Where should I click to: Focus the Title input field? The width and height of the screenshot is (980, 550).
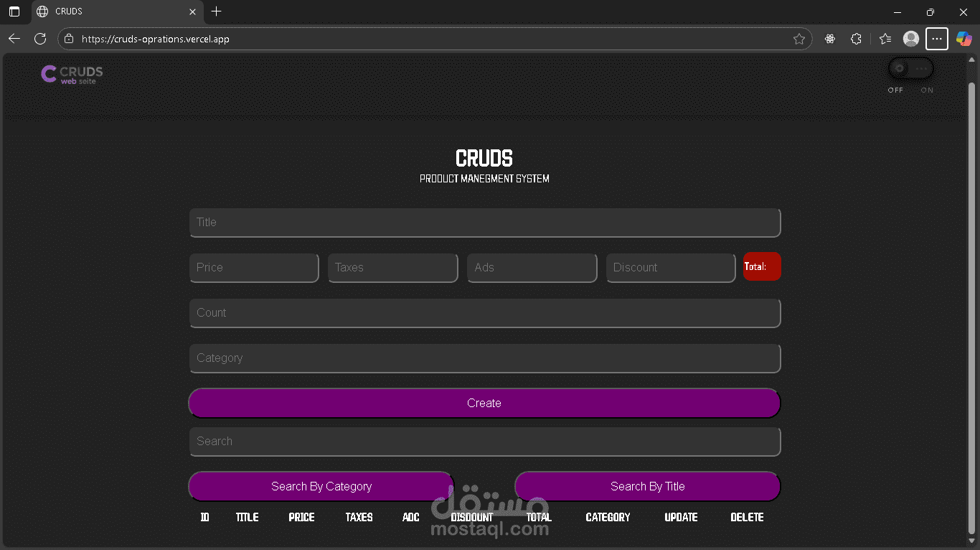[x=485, y=223]
